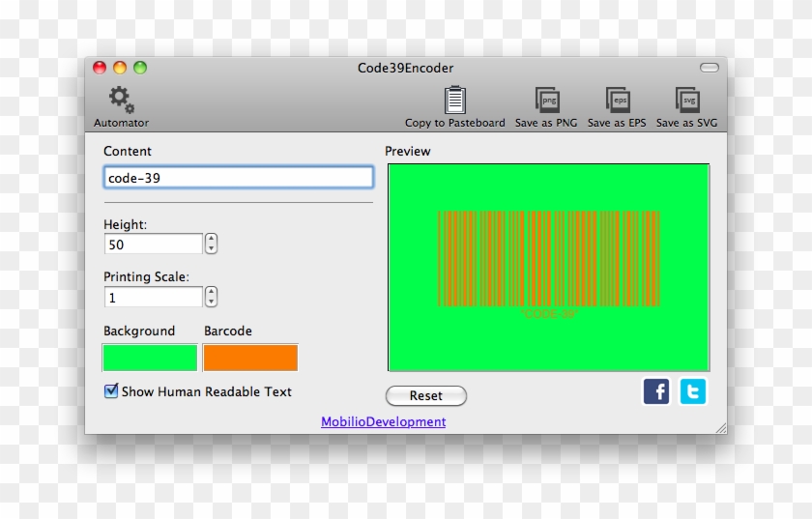The image size is (812, 519).
Task: Click the Content text field
Action: 238,178
